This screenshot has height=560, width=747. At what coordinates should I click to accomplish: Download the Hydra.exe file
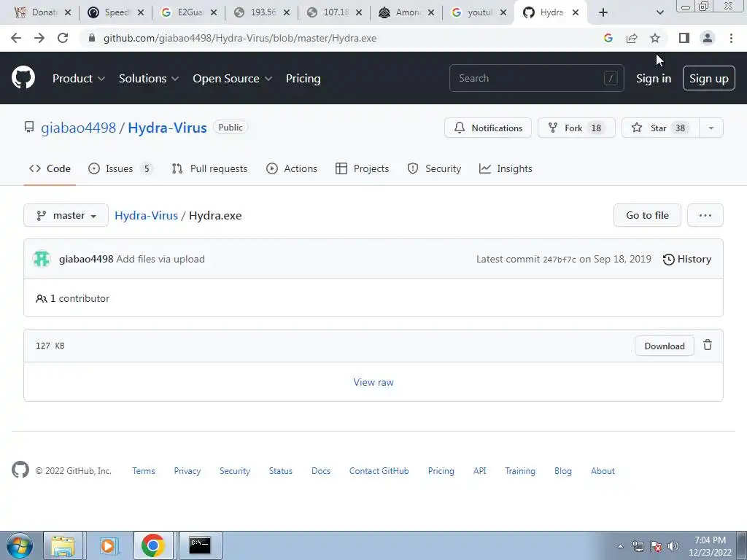pos(664,346)
